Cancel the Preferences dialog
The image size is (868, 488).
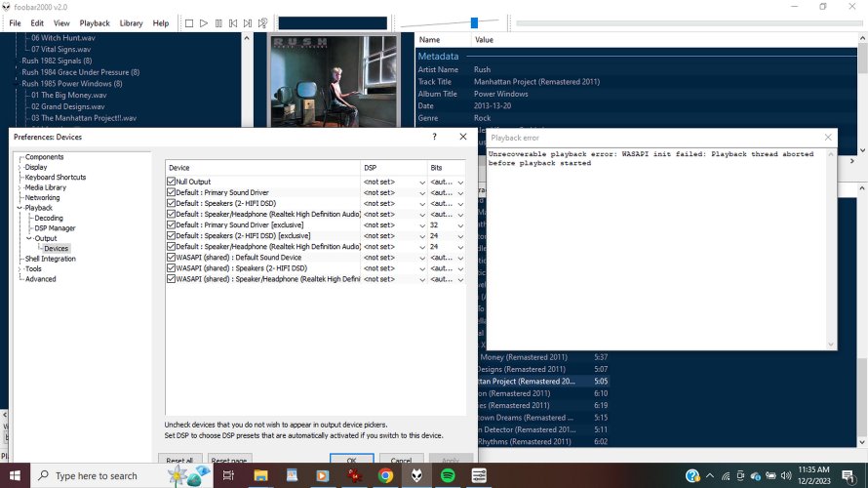(401, 460)
